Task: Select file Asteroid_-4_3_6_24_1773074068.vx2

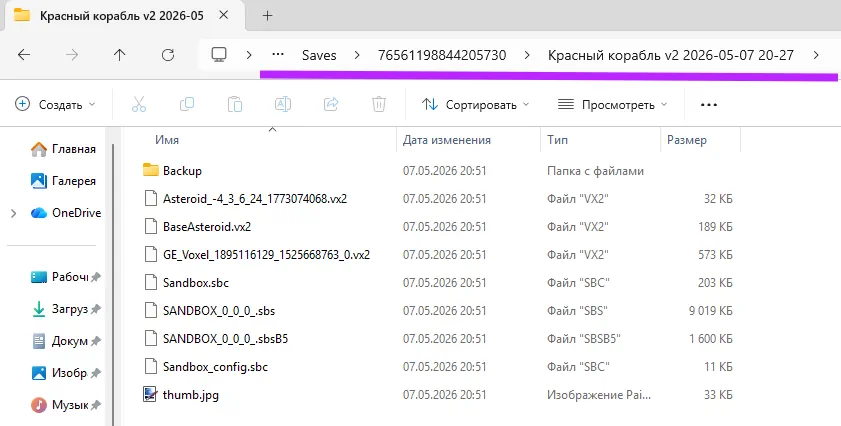Action: [x=255, y=199]
